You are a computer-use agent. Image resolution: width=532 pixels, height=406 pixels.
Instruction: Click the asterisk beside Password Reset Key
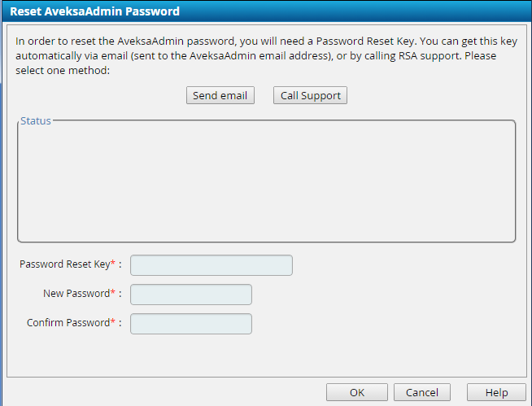coord(113,264)
